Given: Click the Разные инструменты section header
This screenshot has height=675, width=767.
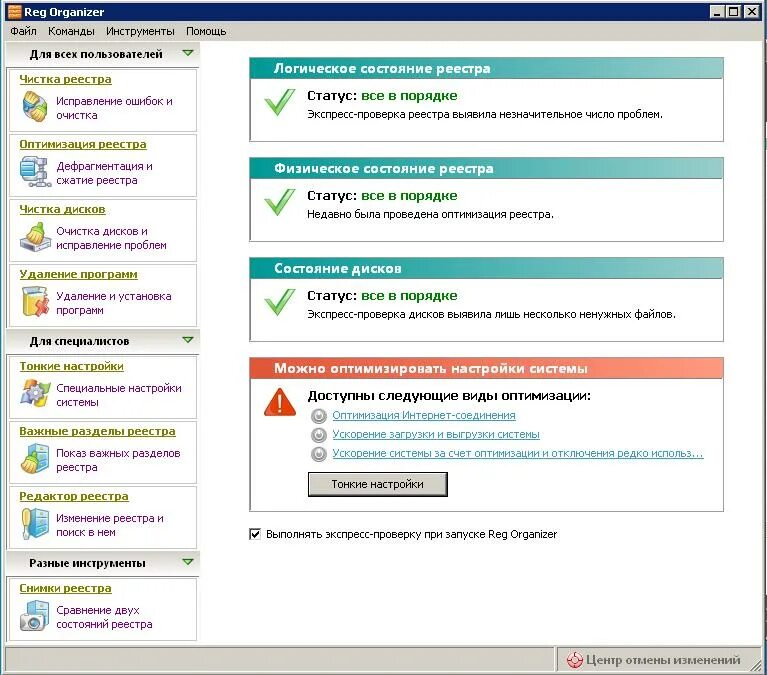Looking at the screenshot, I should 102,563.
